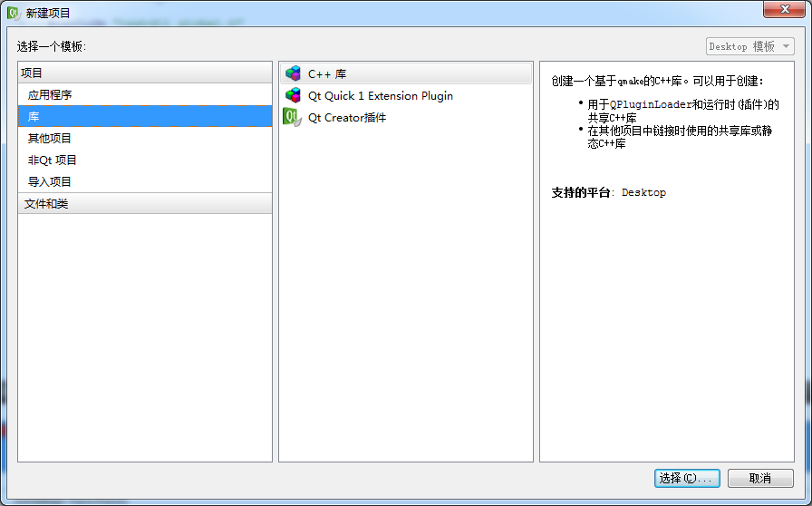812x506 pixels.
Task: Click the Qt Quick 1 Extension Plugin icon
Action: tap(293, 95)
